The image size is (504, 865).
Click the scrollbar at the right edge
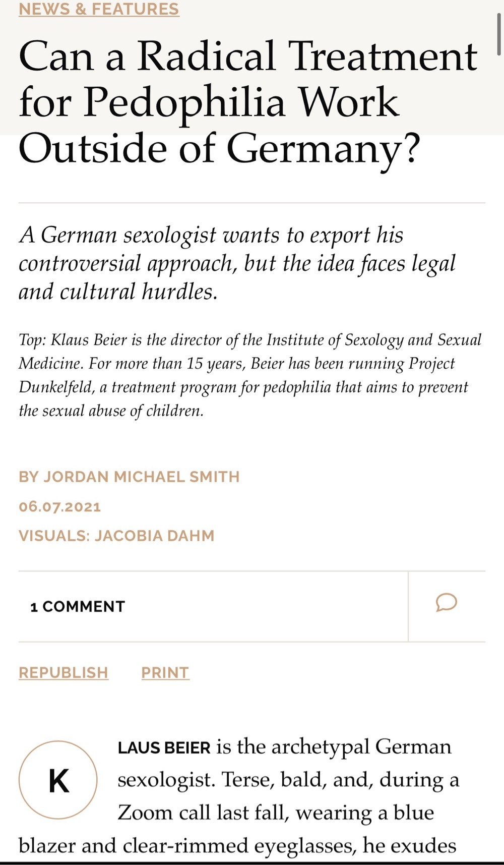click(498, 35)
